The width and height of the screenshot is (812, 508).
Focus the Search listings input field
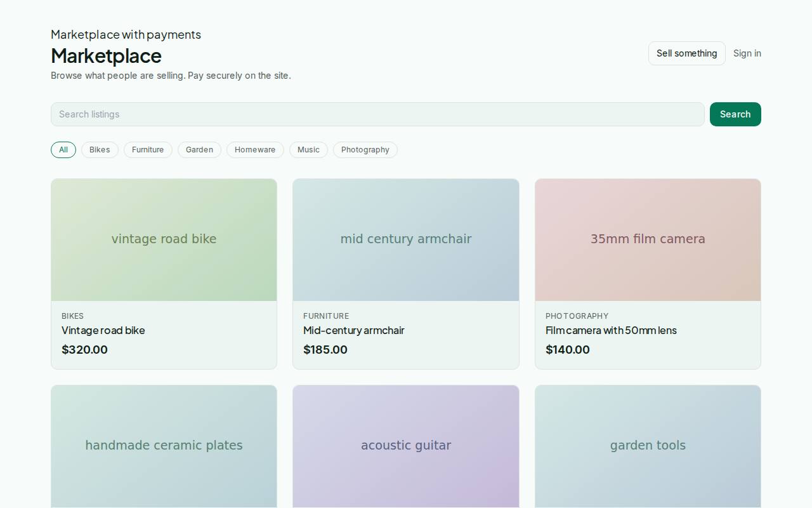click(377, 114)
